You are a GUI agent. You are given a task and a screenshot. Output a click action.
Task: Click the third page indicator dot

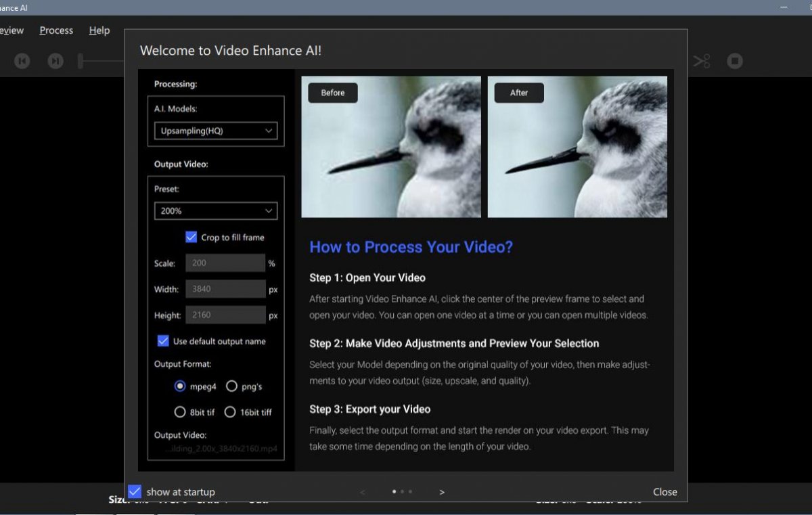coord(410,492)
